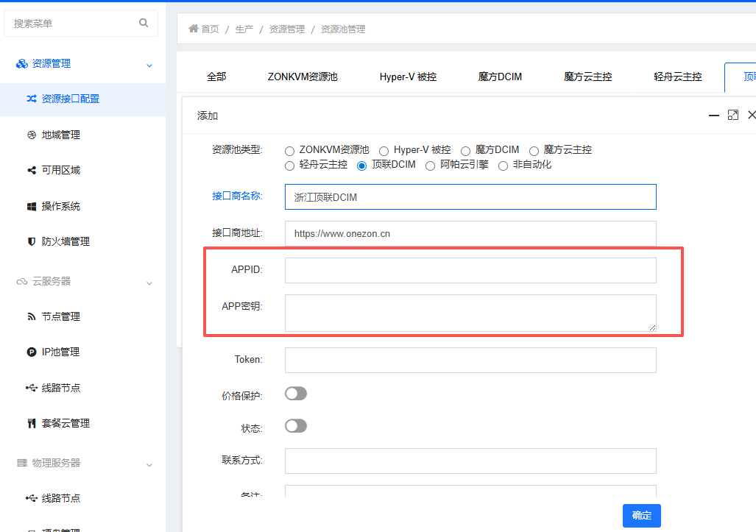Click the server icon beside 物理服务器
This screenshot has width=756, height=532.
click(x=21, y=463)
